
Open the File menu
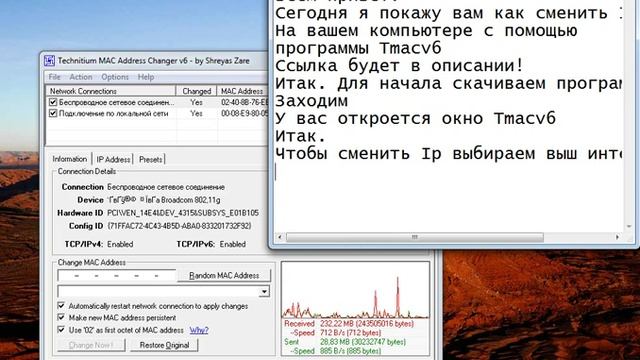click(54, 77)
